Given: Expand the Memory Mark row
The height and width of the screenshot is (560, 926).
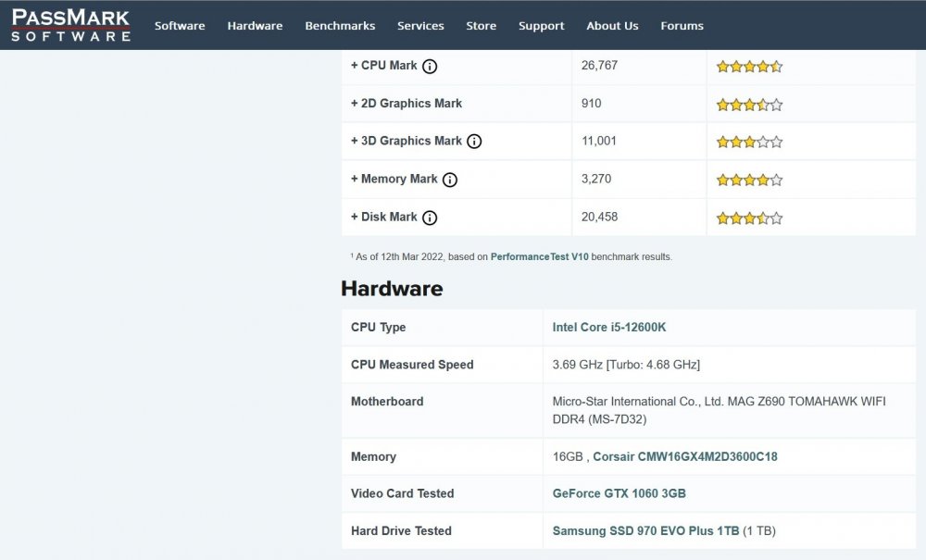Looking at the screenshot, I should coord(394,180).
